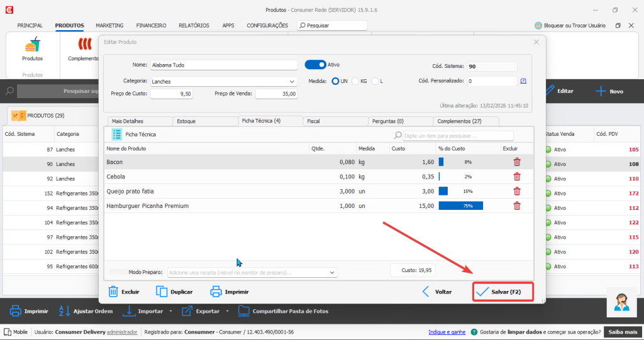Image resolution: width=644 pixels, height=340 pixels.
Task: Open the Modo Preparo recipe dropdown
Action: pos(332,273)
